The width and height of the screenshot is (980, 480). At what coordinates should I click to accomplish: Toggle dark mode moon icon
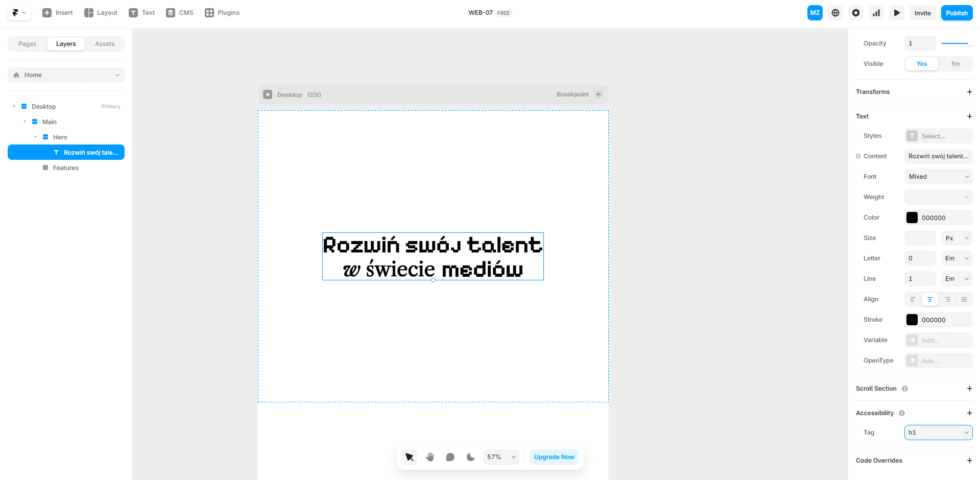(470, 457)
